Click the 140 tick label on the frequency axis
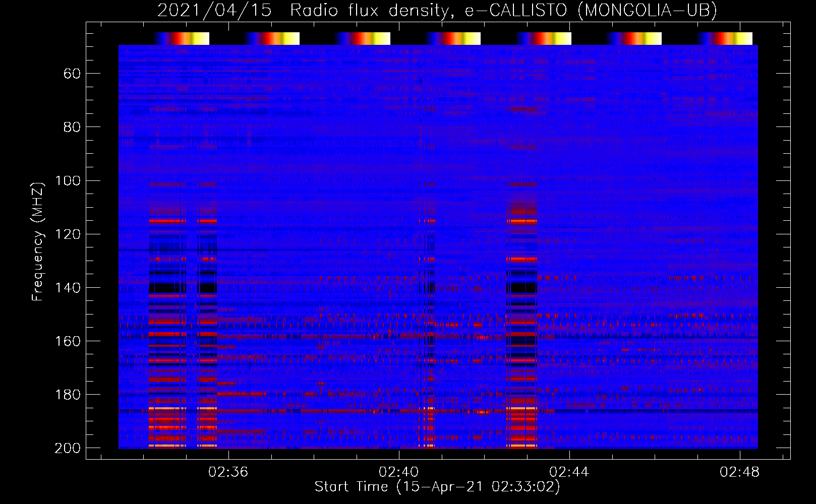 point(68,288)
